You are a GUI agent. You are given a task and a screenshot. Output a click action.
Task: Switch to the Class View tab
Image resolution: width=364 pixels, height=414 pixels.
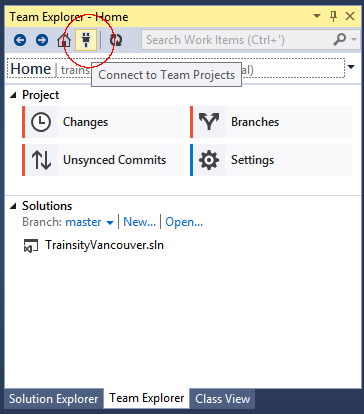(223, 399)
